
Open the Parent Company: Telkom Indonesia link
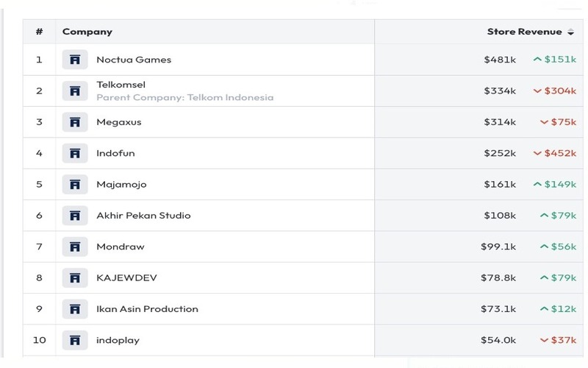pos(185,97)
